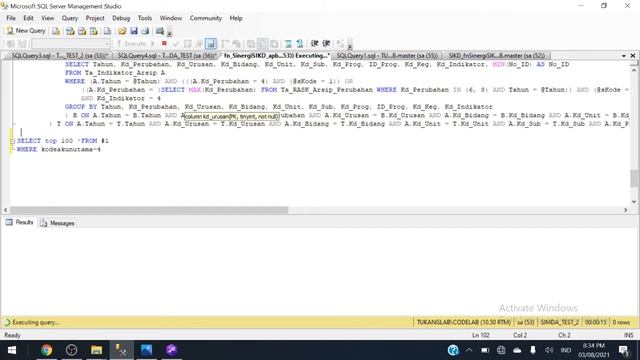The height and width of the screenshot is (360, 640).
Task: Open the Edit menu
Action: (28, 18)
